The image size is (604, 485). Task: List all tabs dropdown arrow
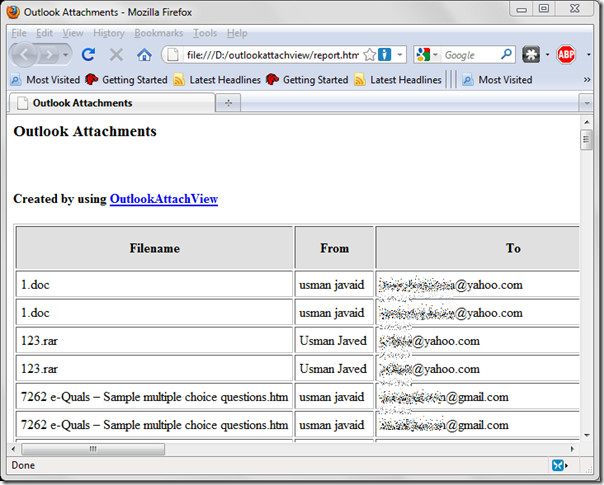click(x=586, y=103)
